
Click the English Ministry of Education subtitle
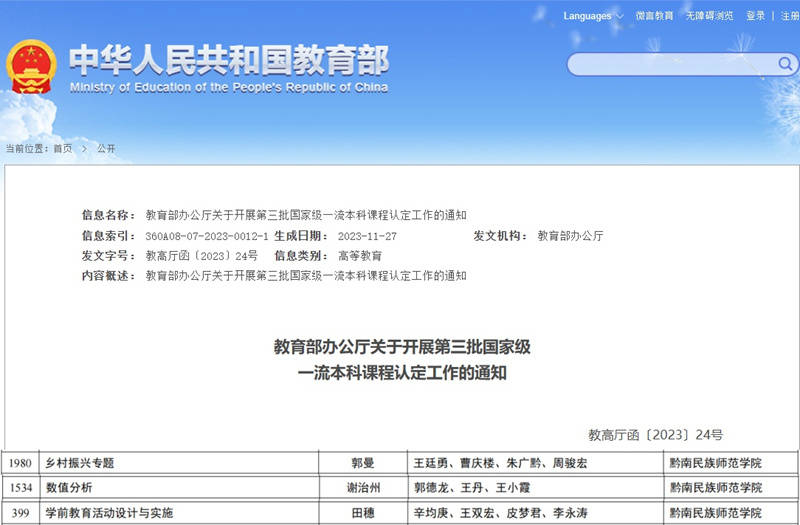point(228,87)
